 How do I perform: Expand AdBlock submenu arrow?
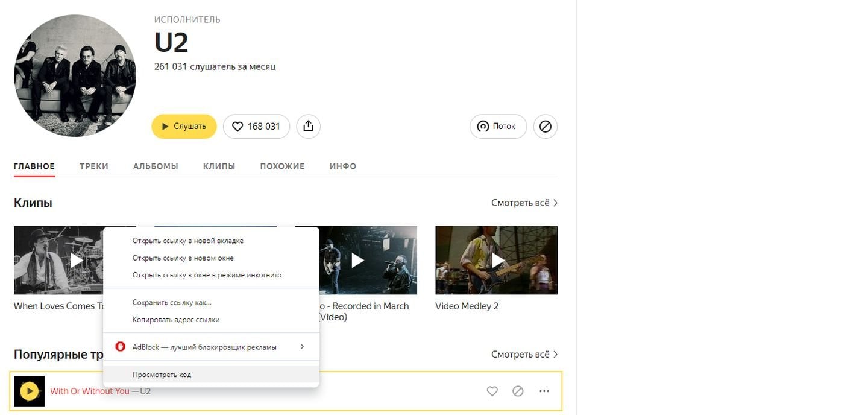302,347
